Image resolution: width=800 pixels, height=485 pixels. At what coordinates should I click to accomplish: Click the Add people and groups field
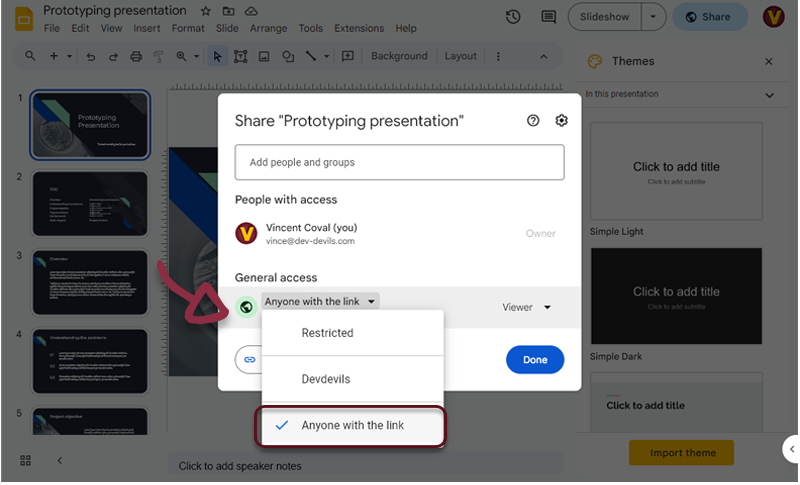399,162
